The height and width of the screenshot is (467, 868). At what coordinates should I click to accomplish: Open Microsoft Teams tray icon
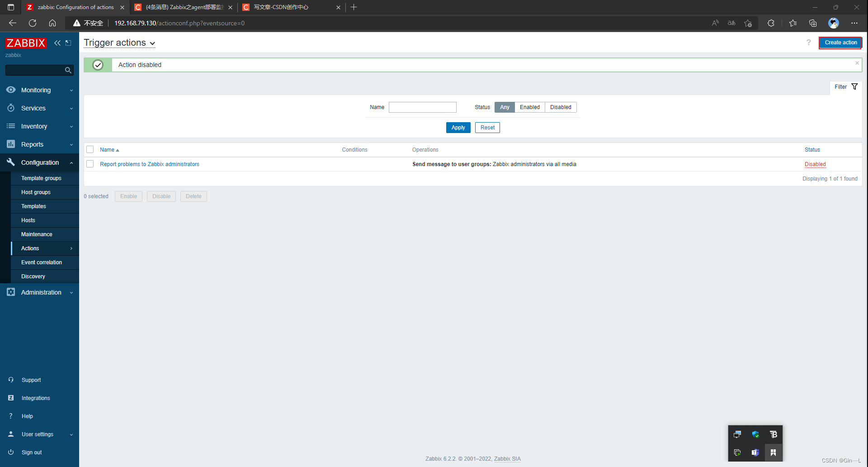pyautogui.click(x=755, y=453)
